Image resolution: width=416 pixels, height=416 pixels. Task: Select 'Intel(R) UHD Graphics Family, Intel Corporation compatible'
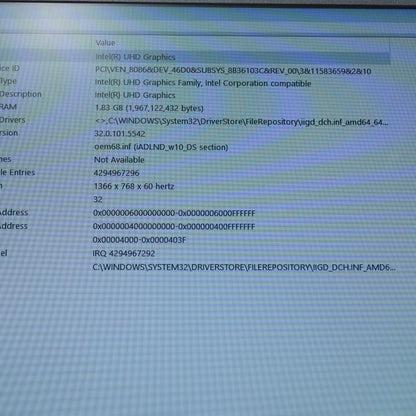tap(203, 83)
